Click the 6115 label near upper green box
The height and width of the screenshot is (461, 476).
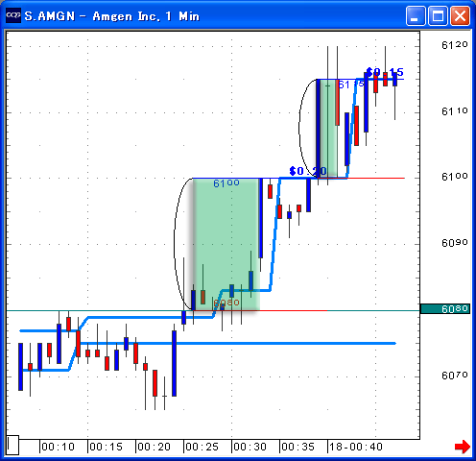(x=351, y=85)
